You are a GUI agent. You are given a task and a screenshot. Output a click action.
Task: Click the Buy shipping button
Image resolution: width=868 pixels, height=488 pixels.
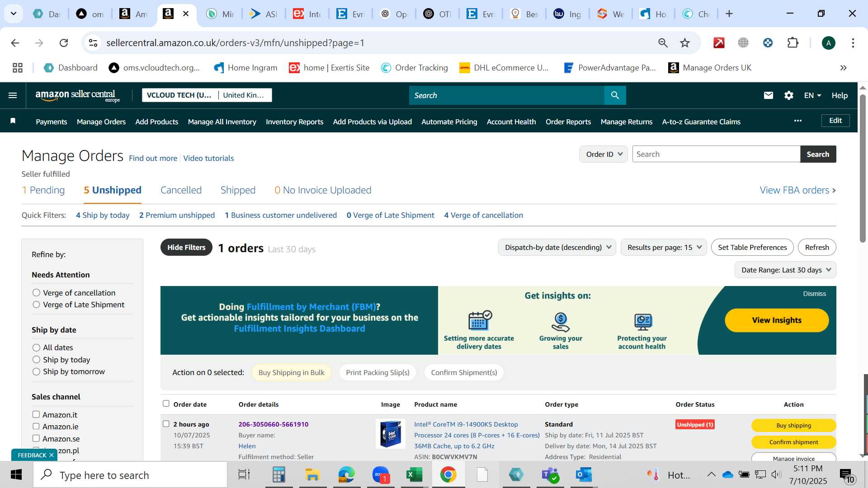[x=793, y=425]
